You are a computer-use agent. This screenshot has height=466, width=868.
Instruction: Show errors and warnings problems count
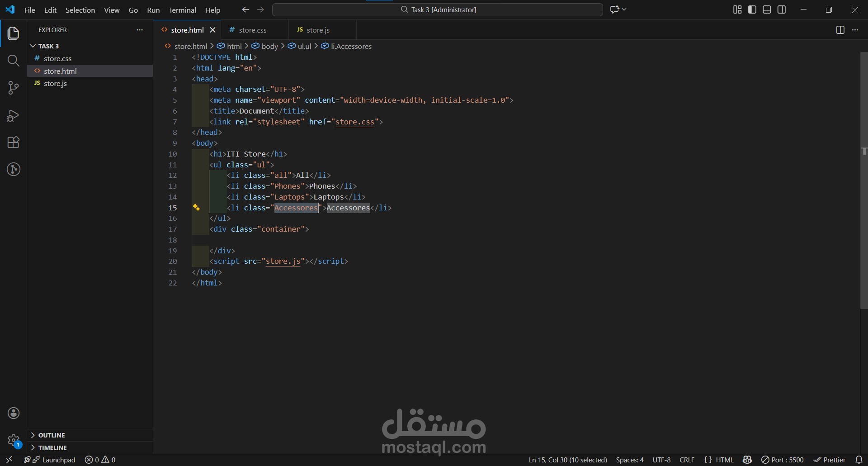(x=100, y=460)
